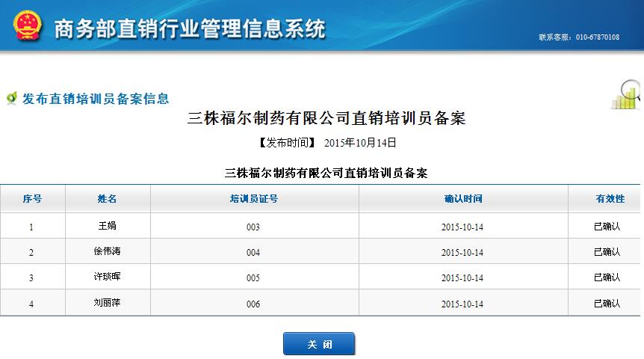Click the 商务部直销行业管理信息系统 header title
Viewport: 644px width, 359px height.
pyautogui.click(x=190, y=29)
